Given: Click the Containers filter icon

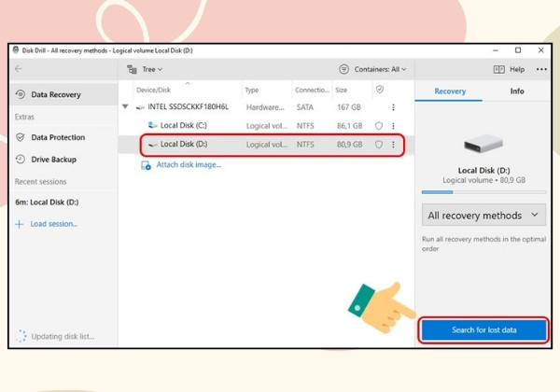Looking at the screenshot, I should (x=343, y=69).
